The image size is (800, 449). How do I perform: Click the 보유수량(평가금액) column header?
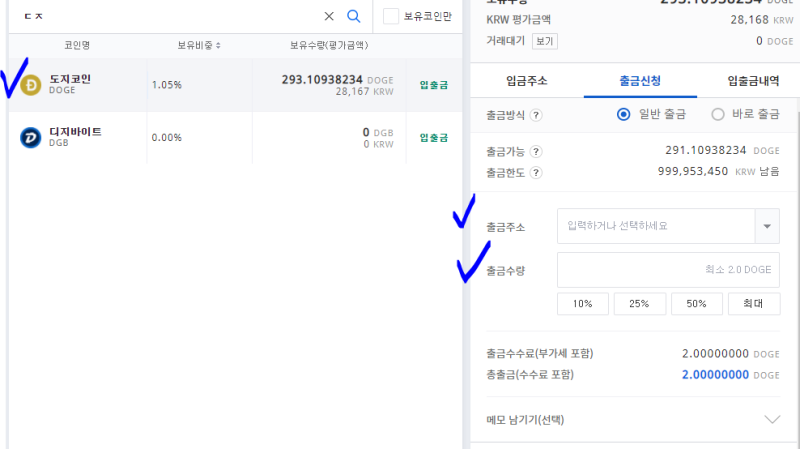329,45
